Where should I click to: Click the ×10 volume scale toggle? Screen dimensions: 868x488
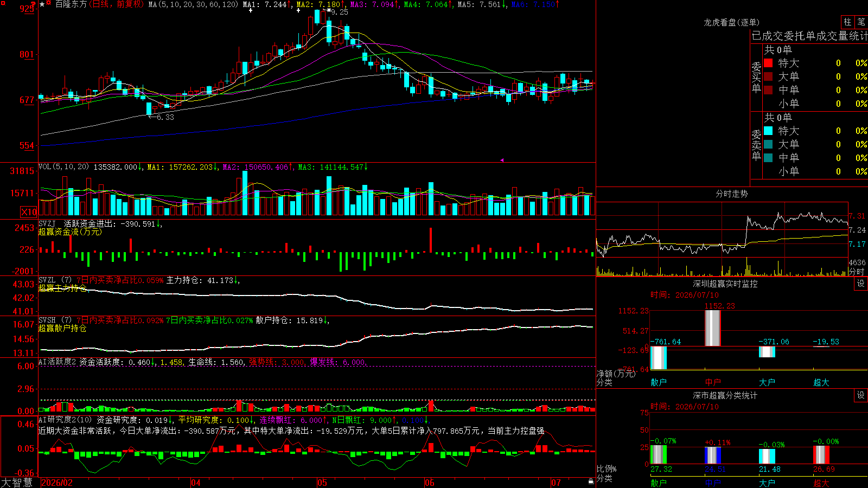click(x=29, y=212)
